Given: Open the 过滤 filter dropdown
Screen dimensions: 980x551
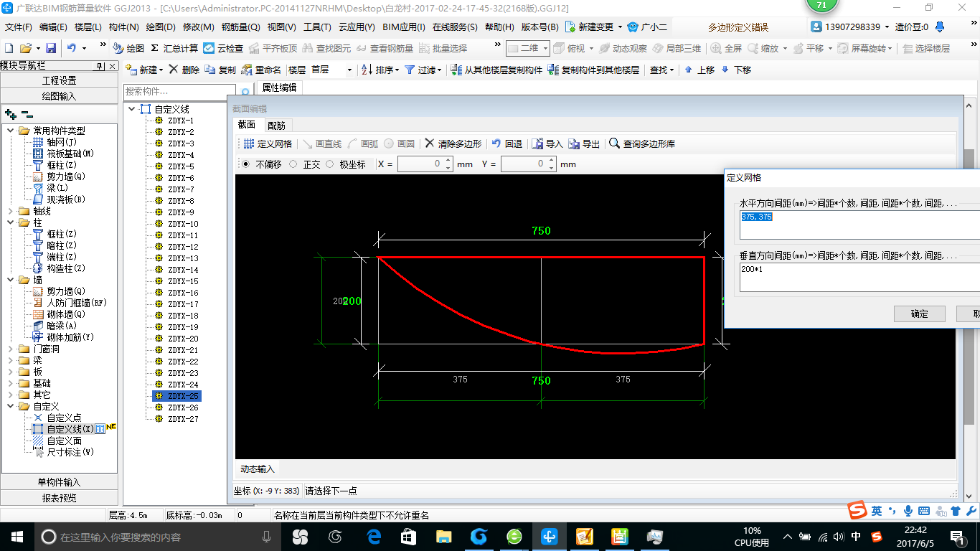Looking at the screenshot, I should click(x=439, y=70).
